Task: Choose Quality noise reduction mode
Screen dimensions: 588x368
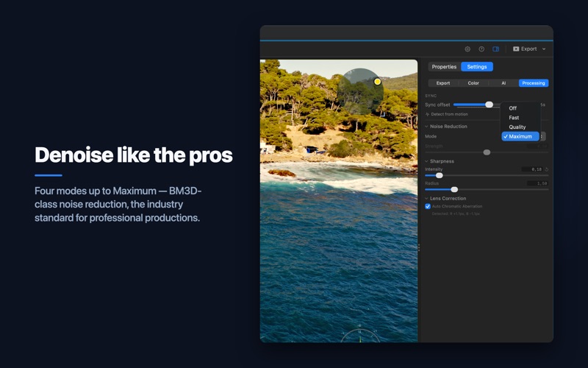Action: click(520, 127)
